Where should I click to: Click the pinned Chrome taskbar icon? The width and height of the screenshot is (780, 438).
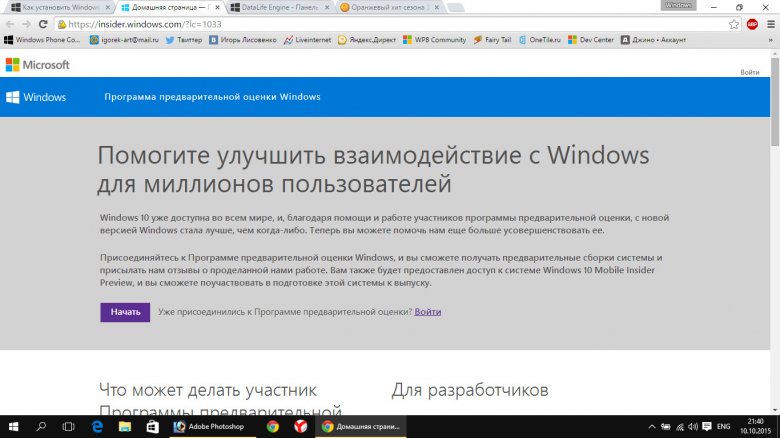[x=273, y=427]
